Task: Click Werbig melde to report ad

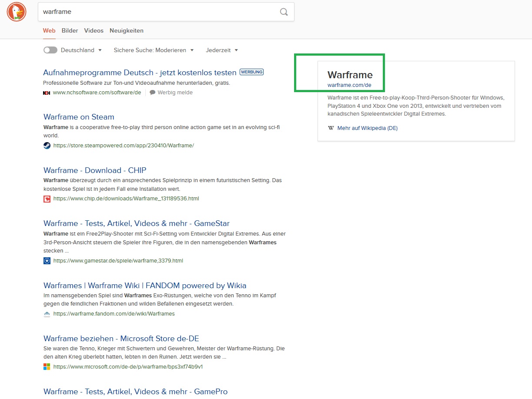Action: pos(175,93)
